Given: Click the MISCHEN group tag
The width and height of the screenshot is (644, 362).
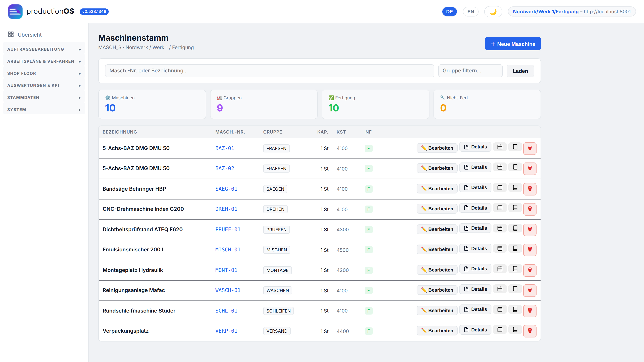Looking at the screenshot, I should (277, 250).
